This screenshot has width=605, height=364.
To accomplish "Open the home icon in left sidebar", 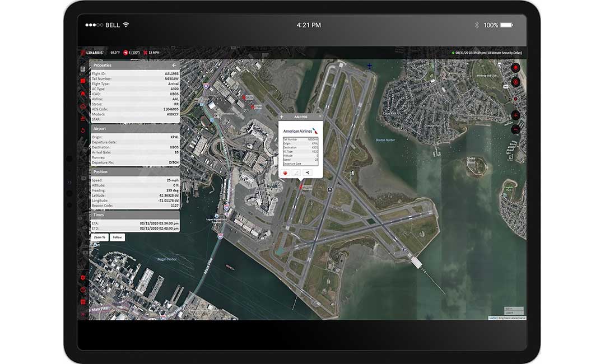I will point(82,94).
